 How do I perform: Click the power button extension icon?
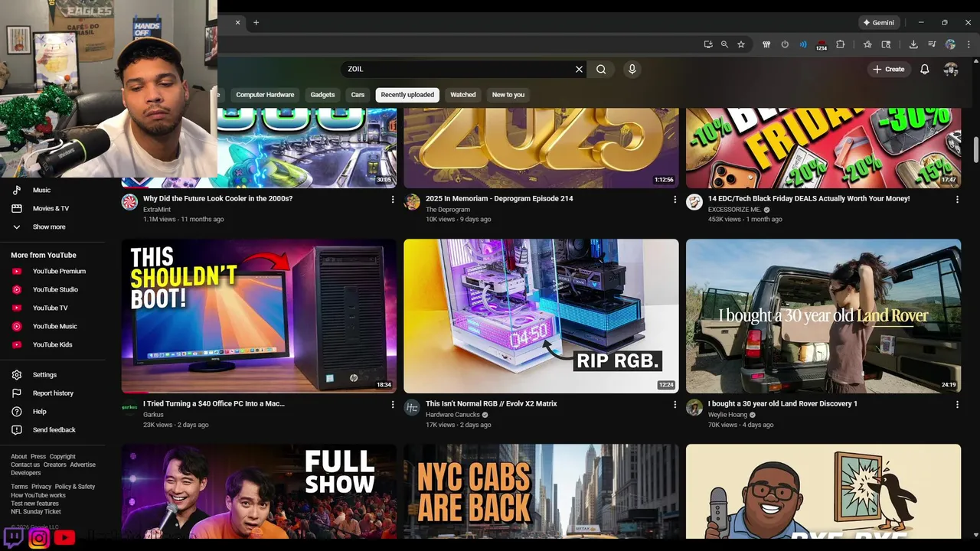[785, 44]
